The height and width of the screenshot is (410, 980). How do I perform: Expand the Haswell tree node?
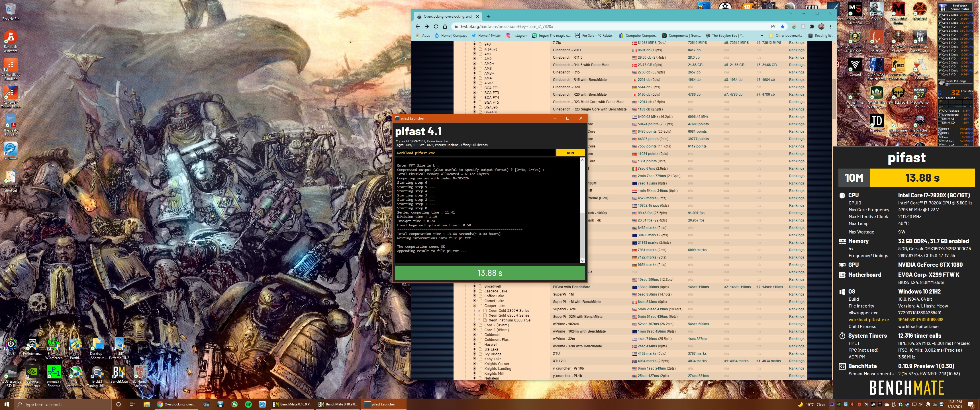(474, 344)
